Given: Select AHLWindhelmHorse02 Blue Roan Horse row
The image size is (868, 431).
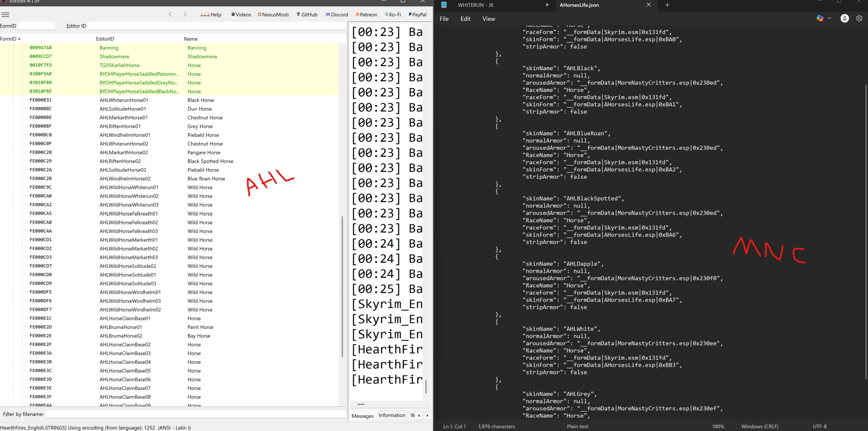Looking at the screenshot, I should point(169,178).
